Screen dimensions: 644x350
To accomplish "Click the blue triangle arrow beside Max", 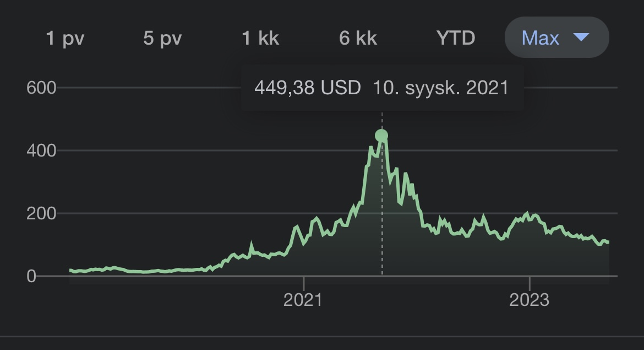I will [581, 37].
